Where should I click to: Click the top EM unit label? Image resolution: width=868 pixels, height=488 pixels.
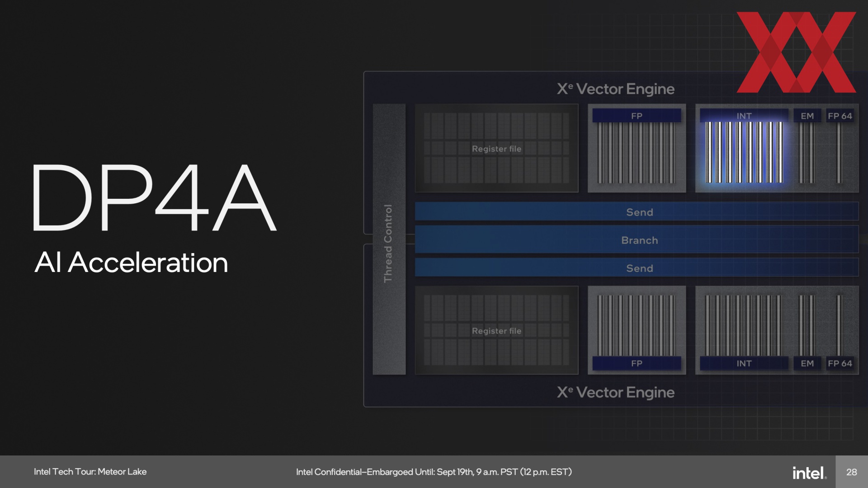click(807, 116)
